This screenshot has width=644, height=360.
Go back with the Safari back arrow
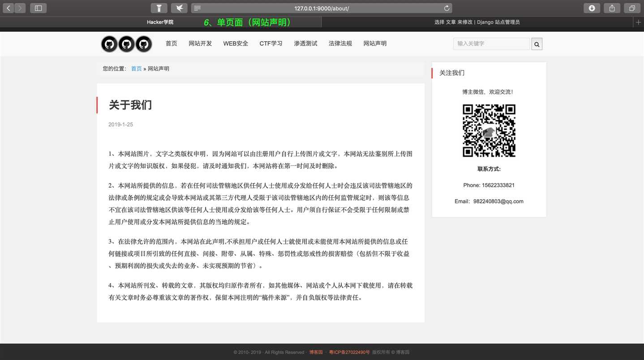tap(8, 8)
